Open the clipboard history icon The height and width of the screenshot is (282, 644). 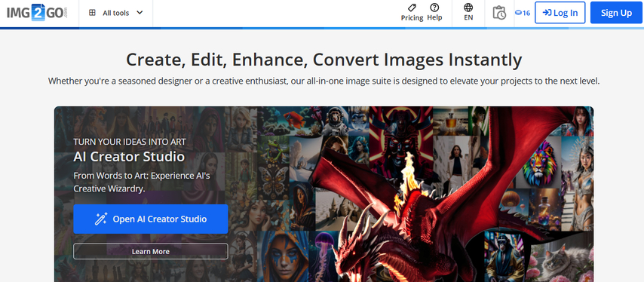pos(499,13)
